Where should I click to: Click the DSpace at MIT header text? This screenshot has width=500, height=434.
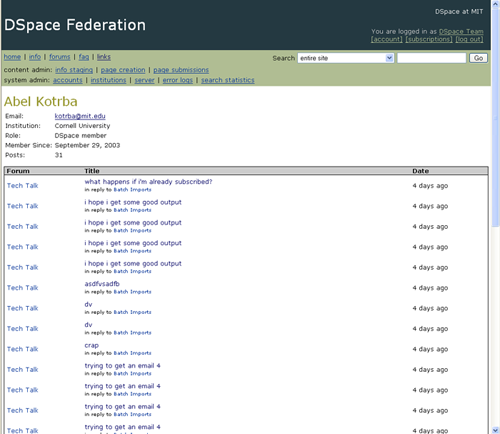(x=459, y=12)
